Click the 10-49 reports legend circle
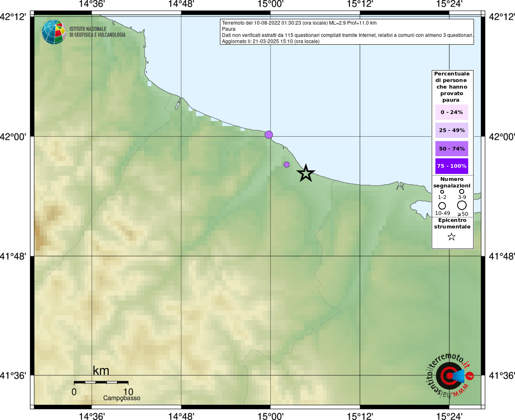 (x=442, y=205)
